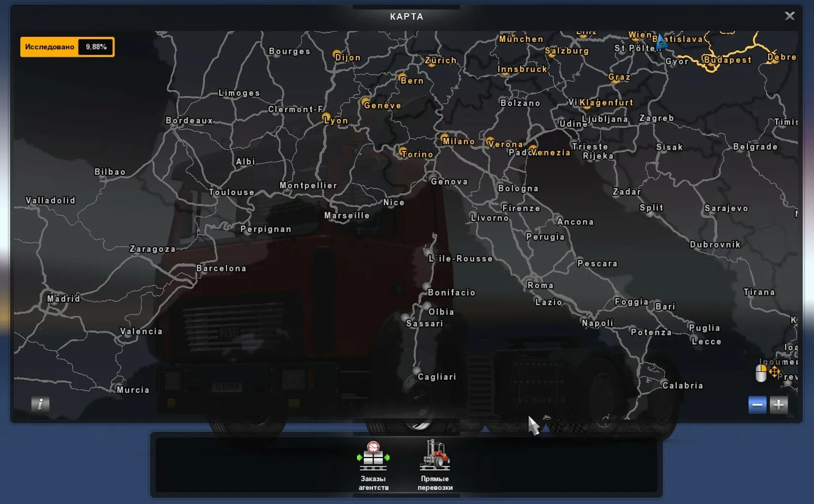Click the Graz city label
814x504 pixels.
point(619,77)
